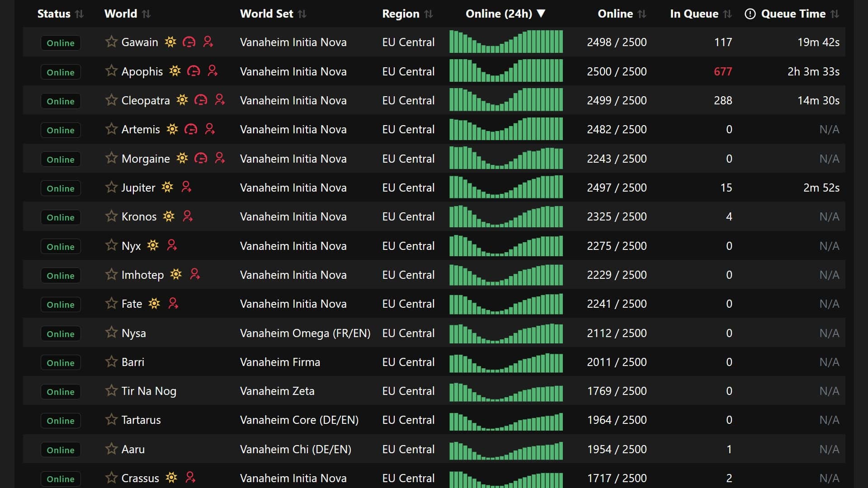Click the sun icon on Morgaine row

pos(183,159)
